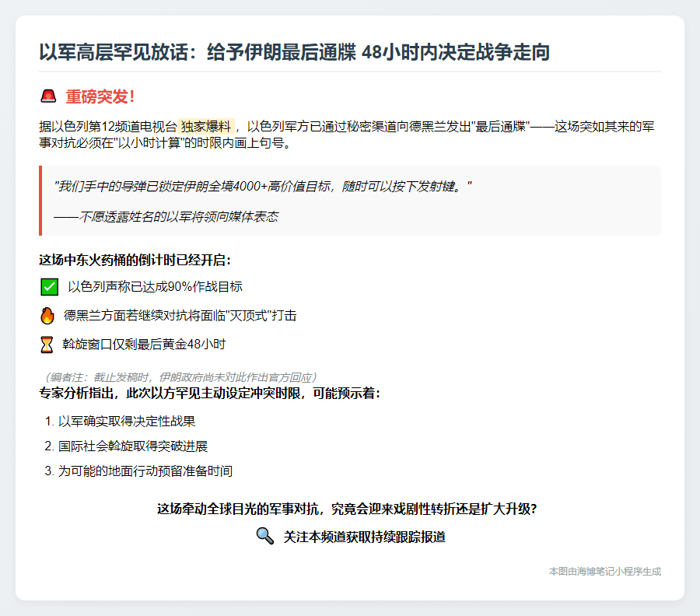700x616 pixels.
Task: Click 斡旋窗口仅剩最后黄金48小时 item
Action: click(x=144, y=344)
